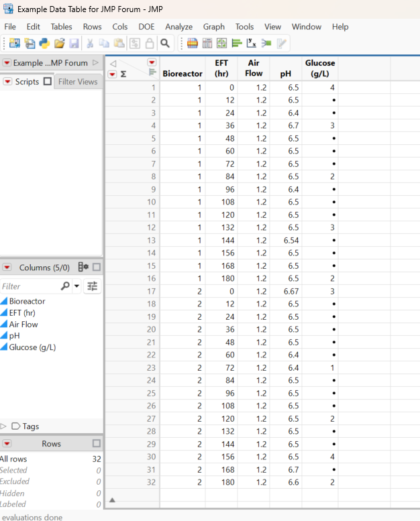Click the padlock Lock icon

(x=150, y=43)
